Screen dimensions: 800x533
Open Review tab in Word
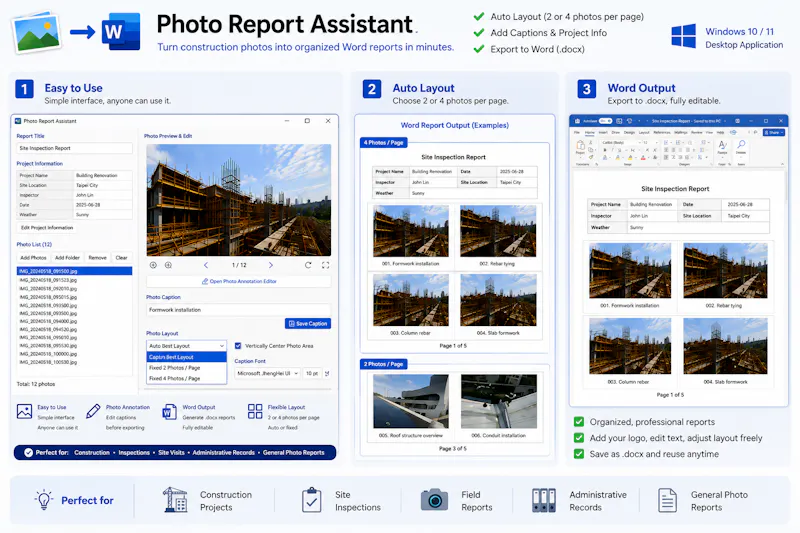tap(696, 133)
